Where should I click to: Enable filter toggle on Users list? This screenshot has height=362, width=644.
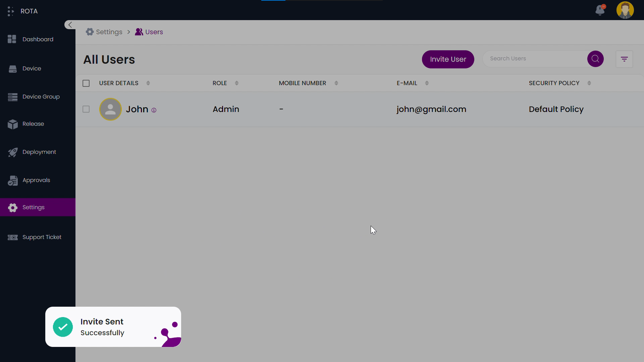tap(625, 59)
